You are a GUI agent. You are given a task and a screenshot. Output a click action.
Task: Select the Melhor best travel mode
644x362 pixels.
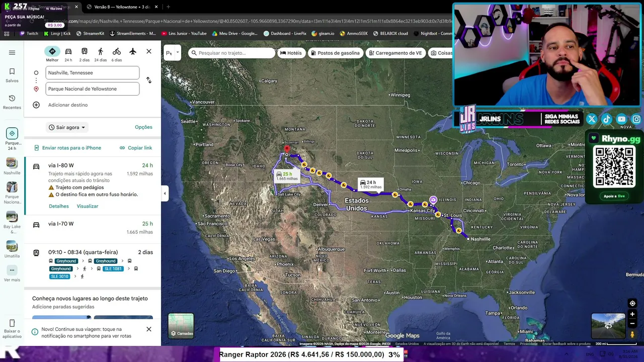click(x=52, y=54)
